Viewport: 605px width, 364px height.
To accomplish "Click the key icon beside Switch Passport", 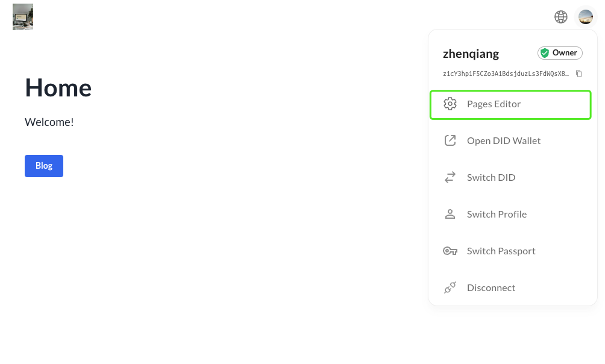I will coord(450,251).
